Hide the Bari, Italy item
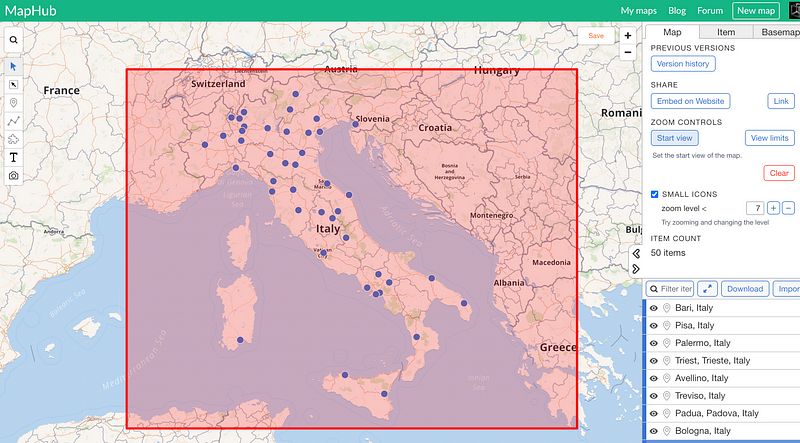The width and height of the screenshot is (800, 443). [x=654, y=308]
